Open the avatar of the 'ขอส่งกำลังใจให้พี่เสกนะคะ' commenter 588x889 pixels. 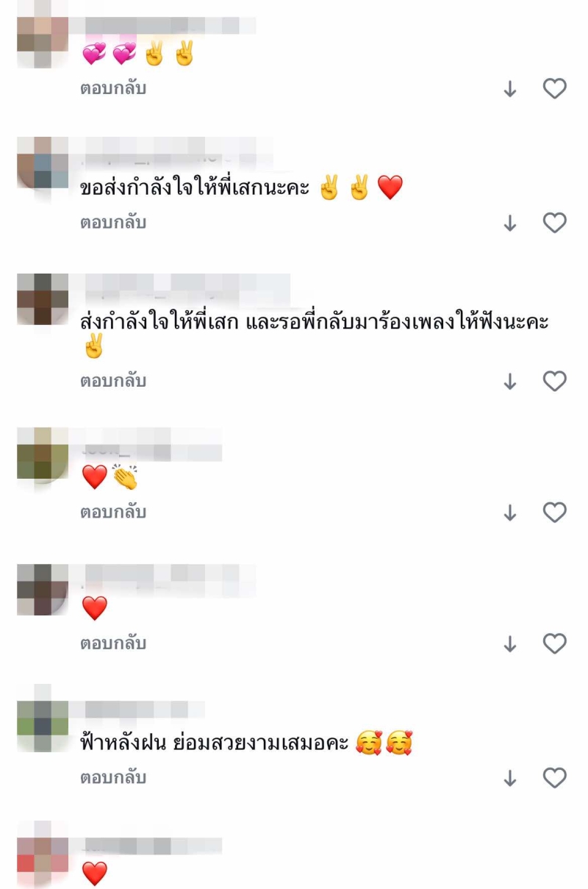pos(43,163)
